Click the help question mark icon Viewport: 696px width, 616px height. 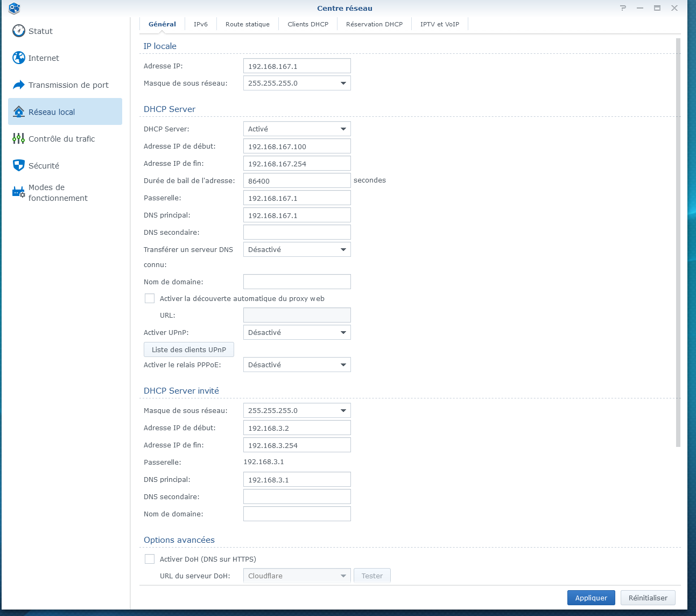click(x=623, y=8)
